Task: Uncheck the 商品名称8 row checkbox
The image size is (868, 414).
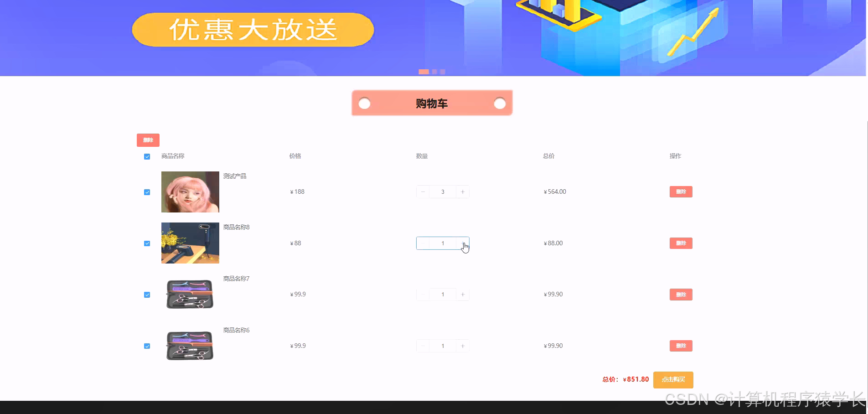Action: pos(147,243)
